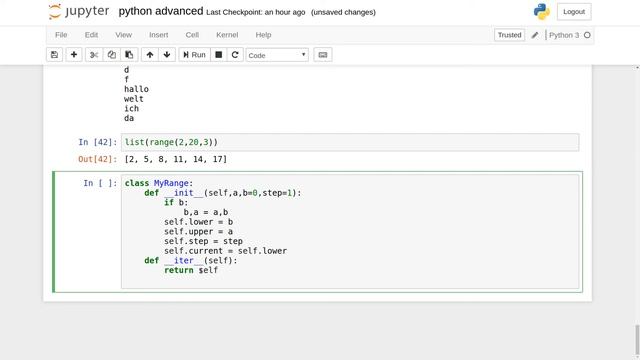Move selected cell down arrow
The image size is (640, 360).
coord(167,55)
